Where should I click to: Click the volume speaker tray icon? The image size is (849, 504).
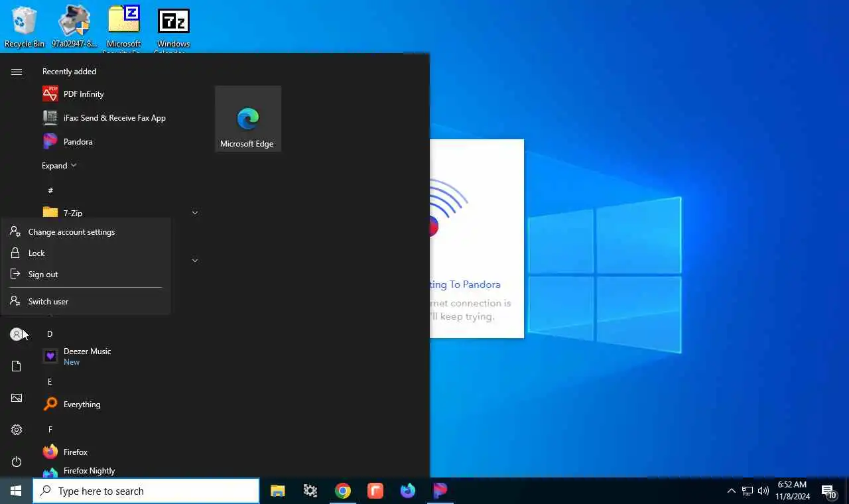pyautogui.click(x=763, y=491)
